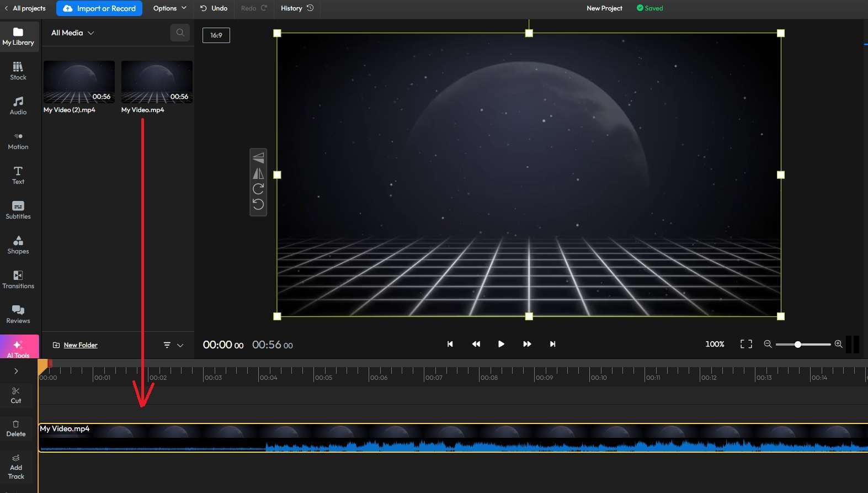This screenshot has width=868, height=493.
Task: Open the Motion panel
Action: point(18,141)
